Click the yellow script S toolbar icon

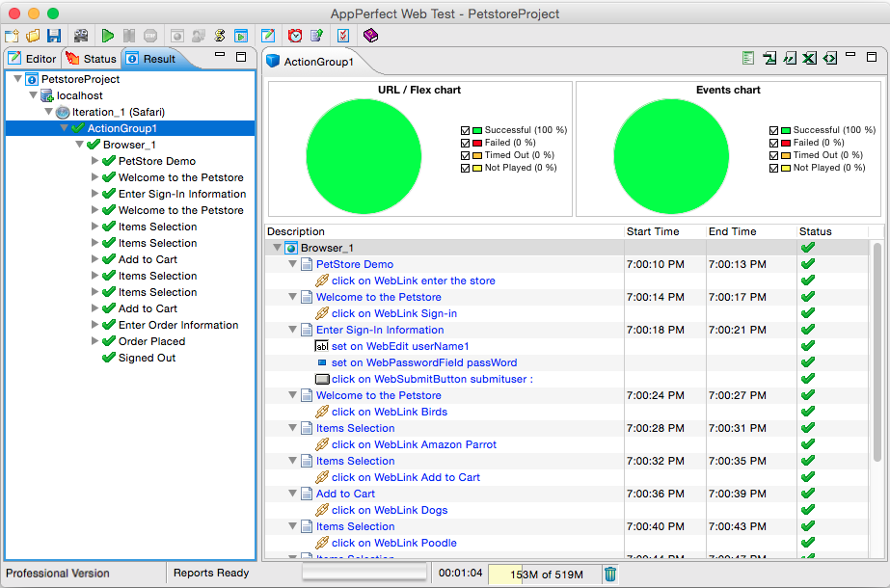point(220,36)
